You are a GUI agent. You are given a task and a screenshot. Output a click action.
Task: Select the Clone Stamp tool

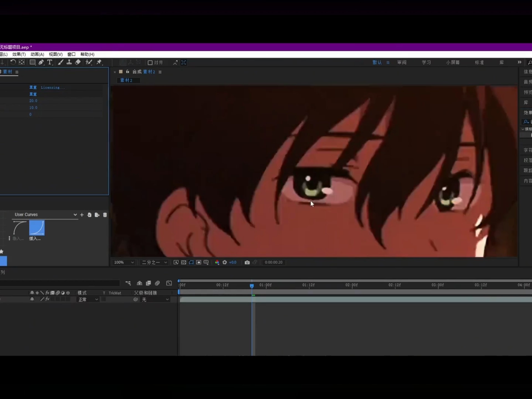pos(69,62)
